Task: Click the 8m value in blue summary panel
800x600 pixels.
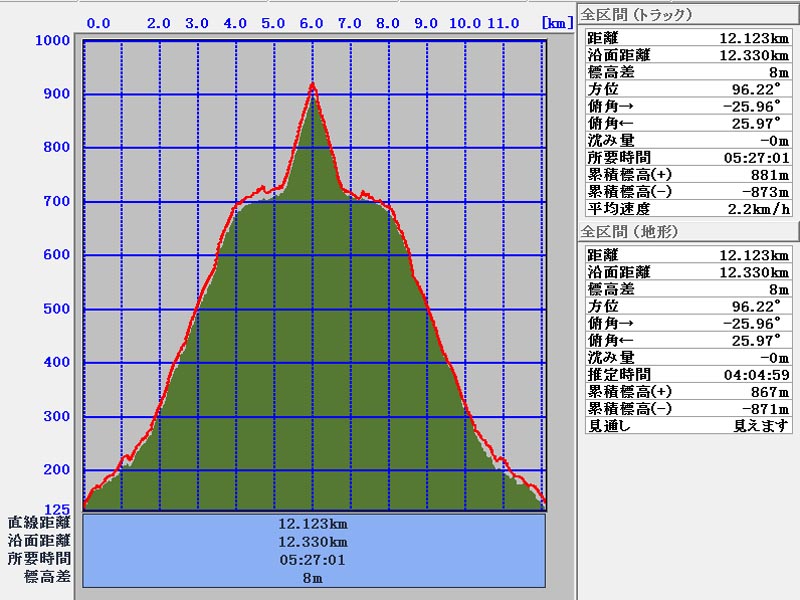Action: point(313,577)
